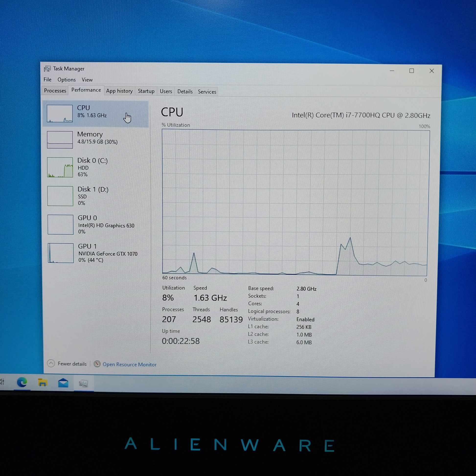Click the GPU 1 mini graph thumbnail

[x=61, y=253]
